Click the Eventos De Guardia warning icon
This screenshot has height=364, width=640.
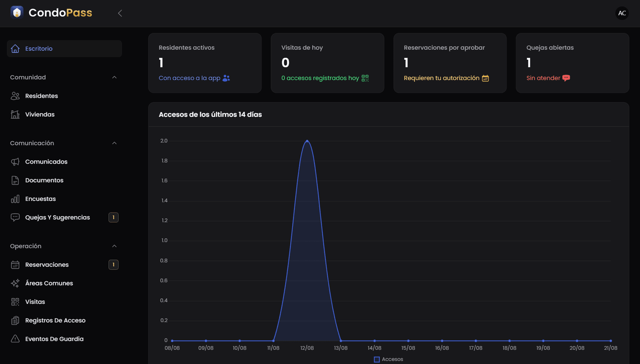15,339
